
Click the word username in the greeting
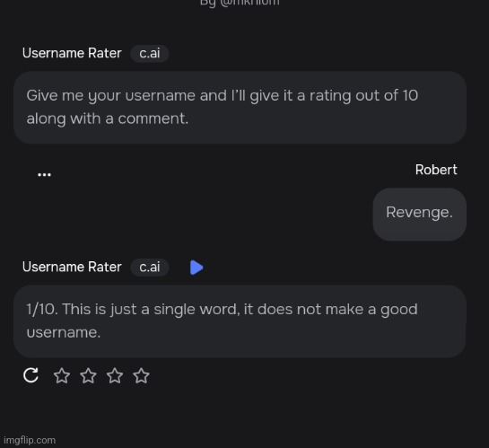click(161, 95)
